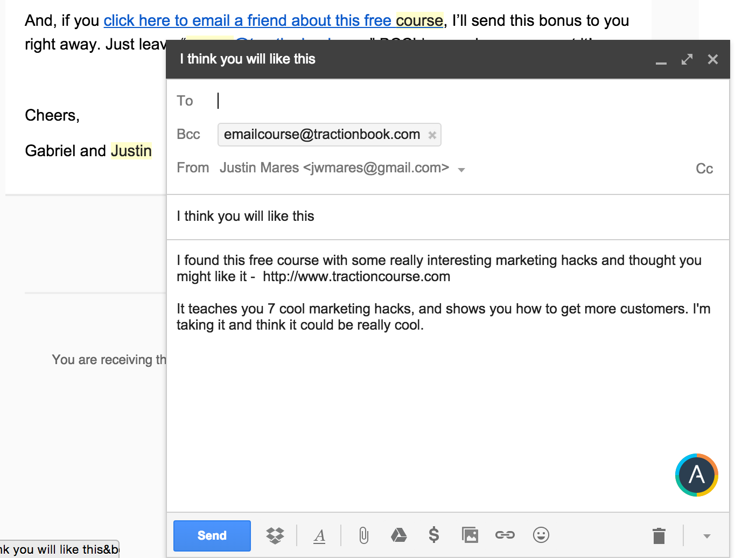The height and width of the screenshot is (558, 756).
Task: Add Cc recipients
Action: (704, 169)
